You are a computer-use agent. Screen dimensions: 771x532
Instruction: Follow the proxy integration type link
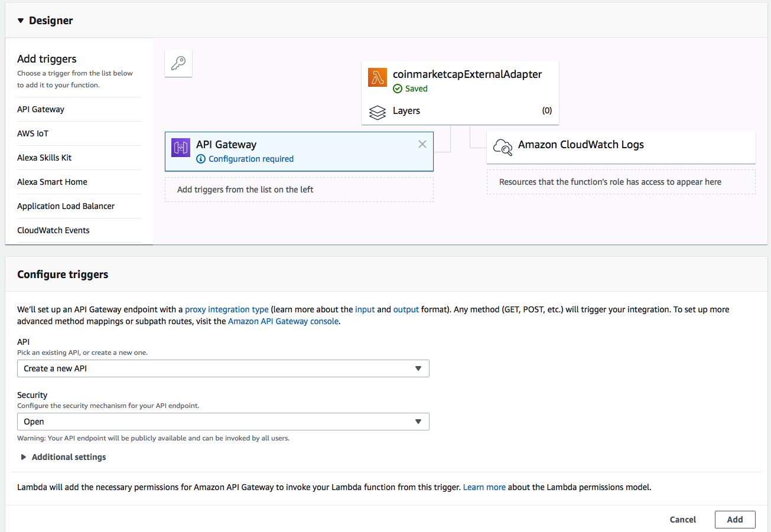(x=227, y=309)
